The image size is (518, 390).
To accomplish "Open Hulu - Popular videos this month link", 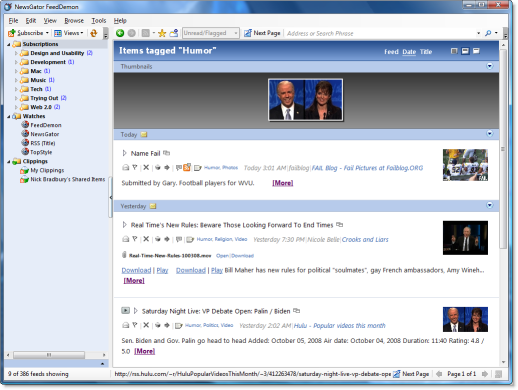I will 339,325.
